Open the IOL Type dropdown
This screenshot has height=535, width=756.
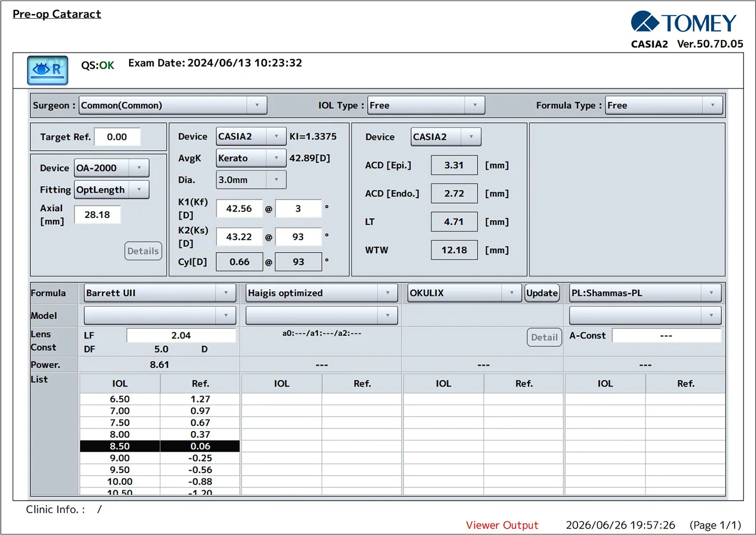[426, 105]
